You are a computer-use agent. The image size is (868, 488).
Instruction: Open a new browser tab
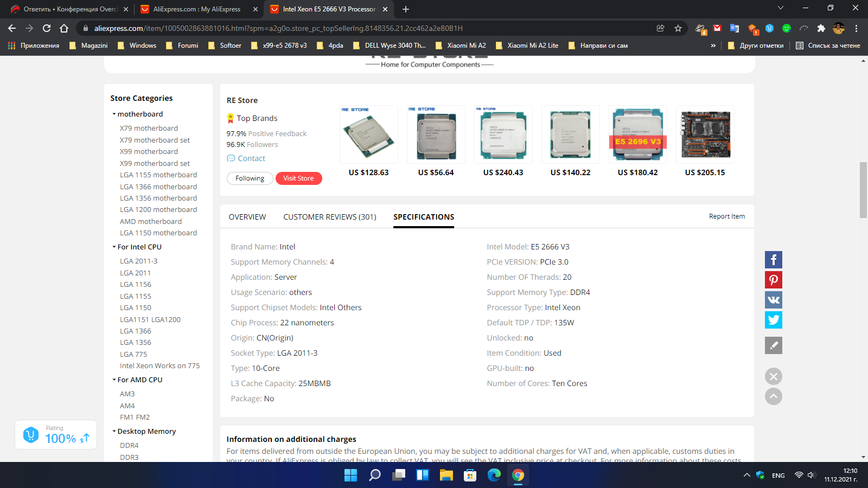406,9
